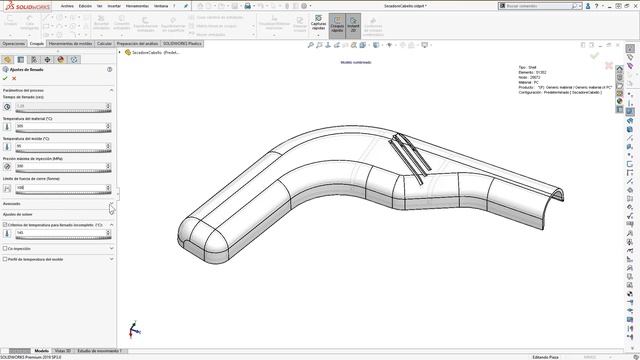This screenshot has height=360, width=640.
Task: Open Capturas rápidas dropdown arrow
Action: (x=318, y=35)
